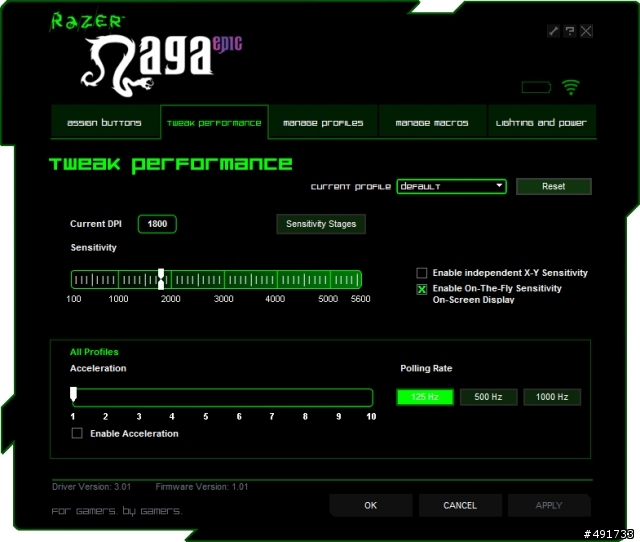Screen dimensions: 640x542
Task: Select the Tweak Performance tab
Action: tap(214, 123)
